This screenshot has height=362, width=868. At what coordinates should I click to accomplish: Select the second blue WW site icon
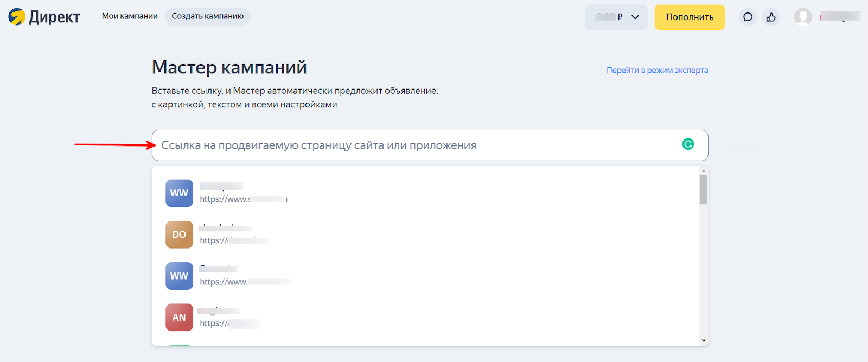coord(179,276)
